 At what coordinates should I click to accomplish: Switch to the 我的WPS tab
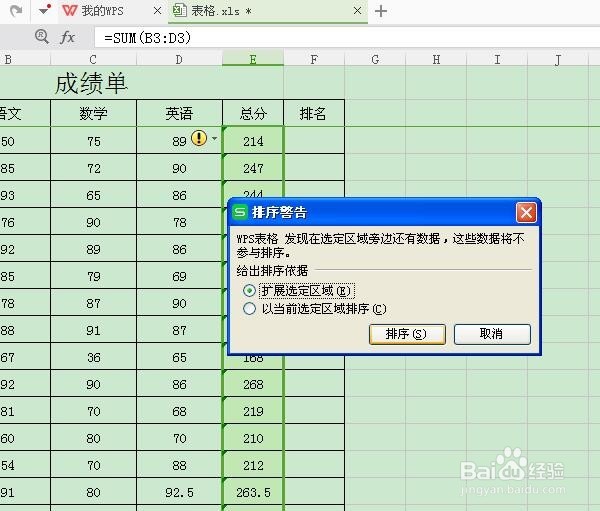102,11
